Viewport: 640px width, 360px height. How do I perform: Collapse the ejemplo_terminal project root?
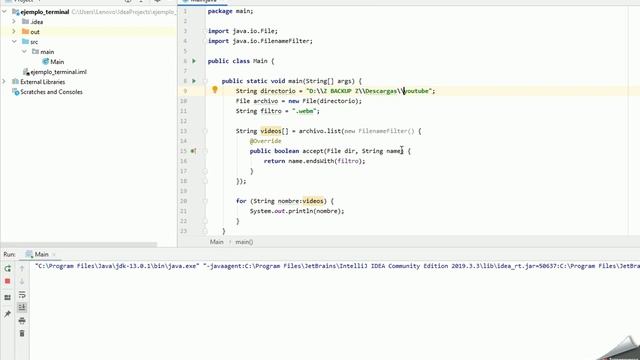(x=4, y=12)
